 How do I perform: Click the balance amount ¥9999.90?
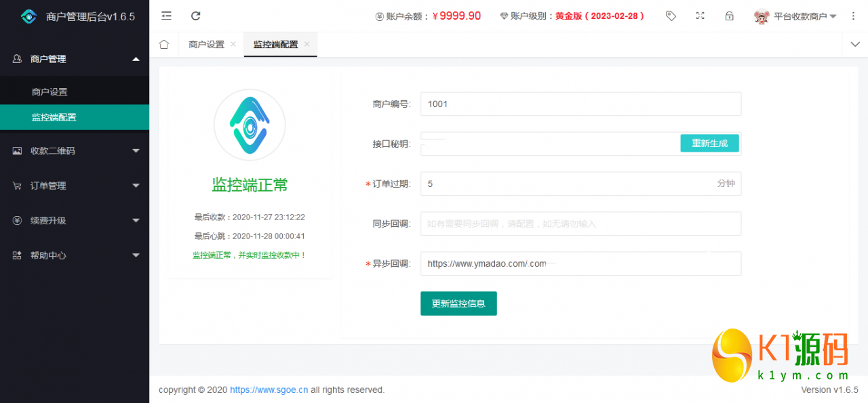[456, 16]
